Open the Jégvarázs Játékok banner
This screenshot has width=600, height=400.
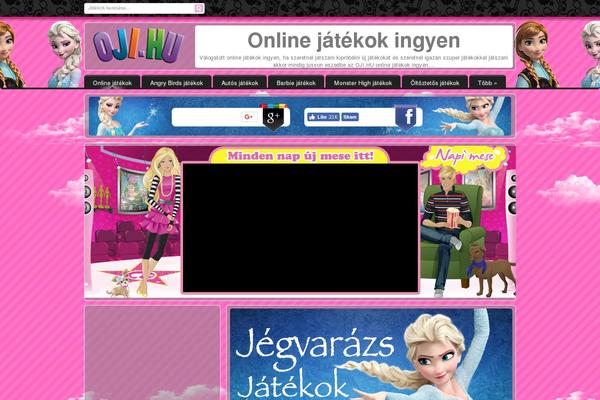[371, 354]
